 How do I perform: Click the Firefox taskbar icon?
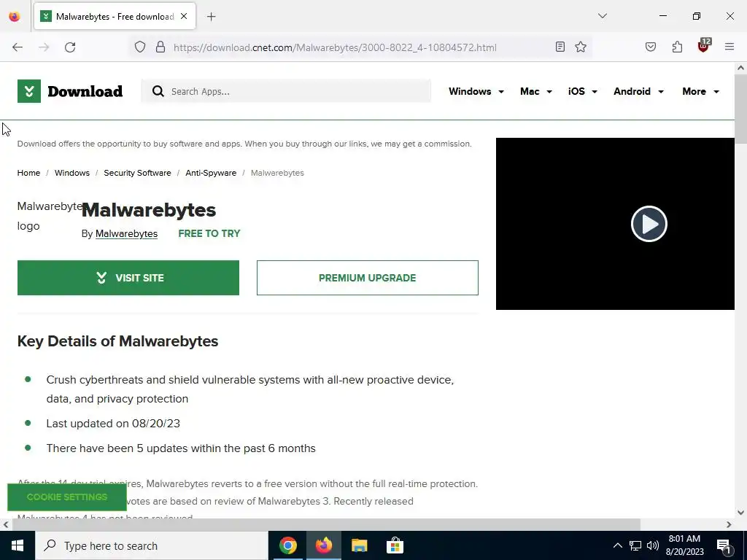pos(323,545)
